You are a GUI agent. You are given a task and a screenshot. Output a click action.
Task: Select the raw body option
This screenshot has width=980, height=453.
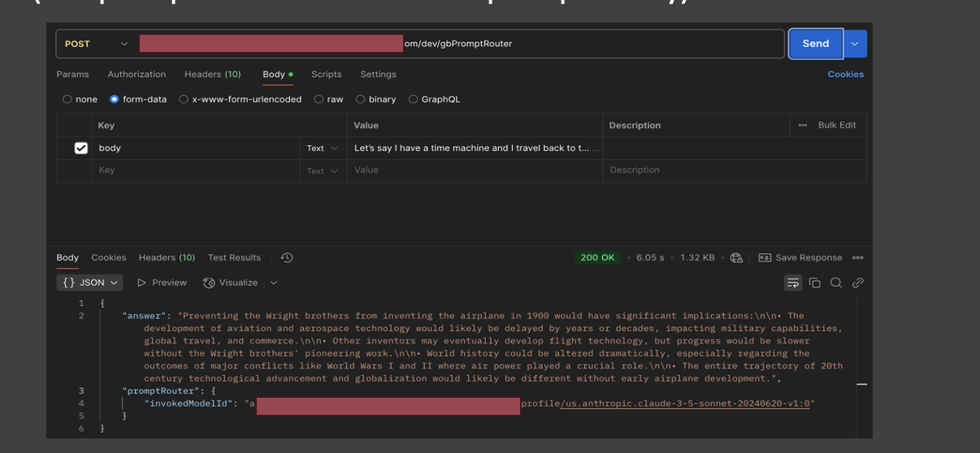tap(328, 99)
